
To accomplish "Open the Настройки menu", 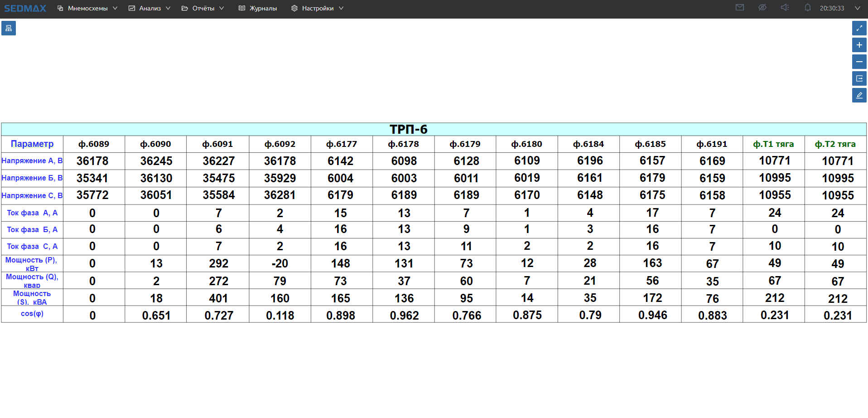I will (317, 8).
